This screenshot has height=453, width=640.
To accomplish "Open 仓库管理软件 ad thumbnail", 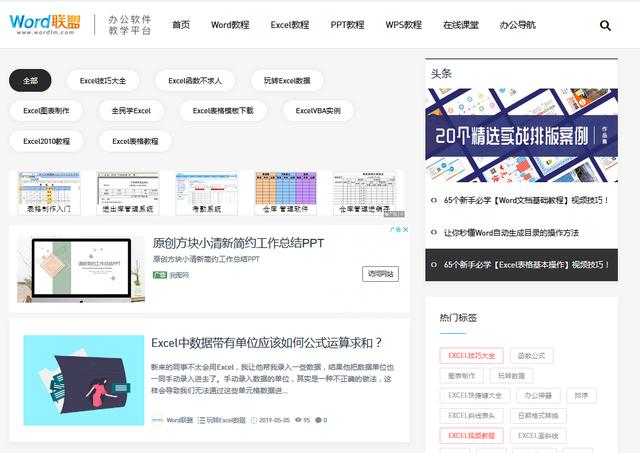I will click(x=285, y=193).
